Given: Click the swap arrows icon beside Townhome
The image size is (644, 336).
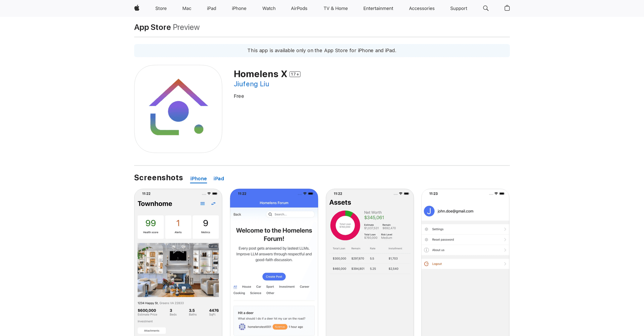Looking at the screenshot, I should pyautogui.click(x=213, y=204).
